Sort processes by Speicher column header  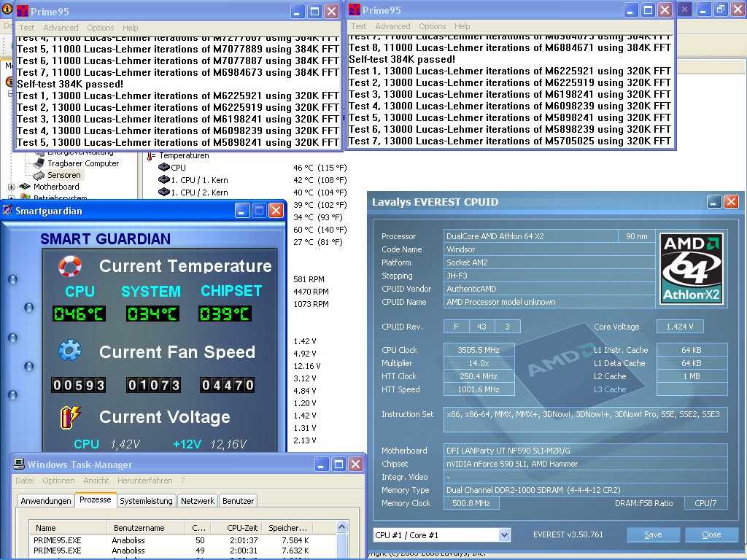pyautogui.click(x=287, y=528)
